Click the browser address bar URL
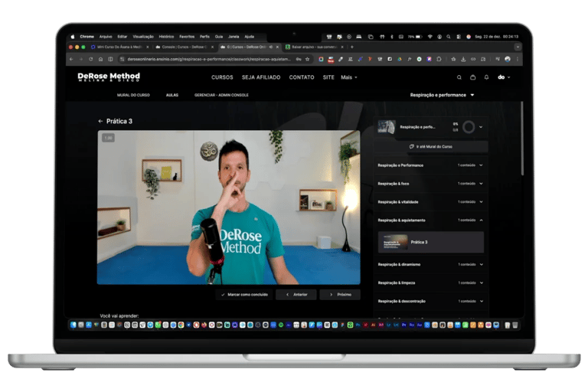This screenshot has width=588, height=392. 208,59
